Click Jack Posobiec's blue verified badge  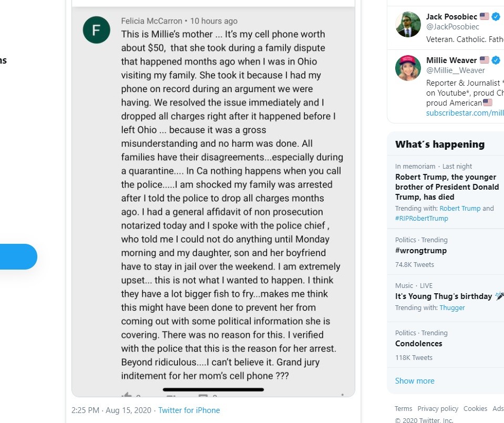point(496,16)
